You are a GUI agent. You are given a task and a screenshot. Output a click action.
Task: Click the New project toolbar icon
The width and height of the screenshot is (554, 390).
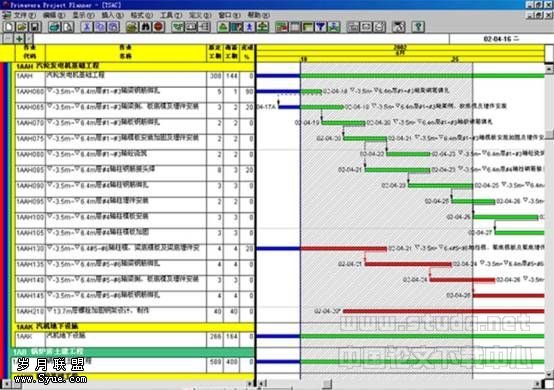9,27
